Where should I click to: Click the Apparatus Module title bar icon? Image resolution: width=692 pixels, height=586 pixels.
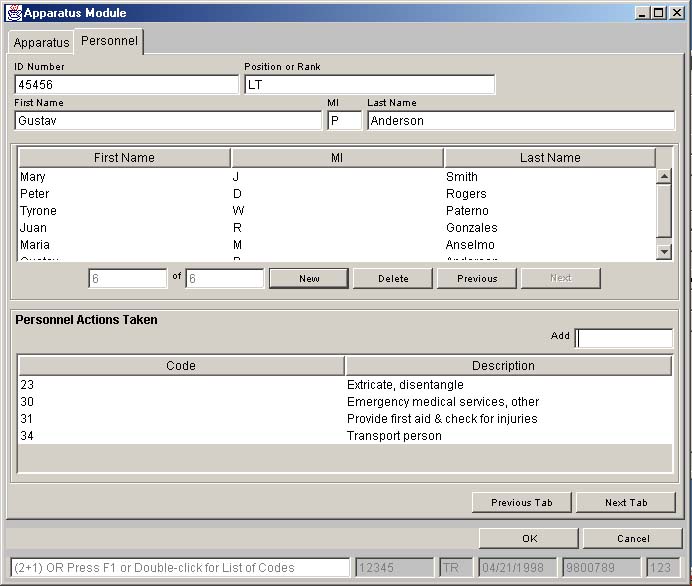click(14, 13)
